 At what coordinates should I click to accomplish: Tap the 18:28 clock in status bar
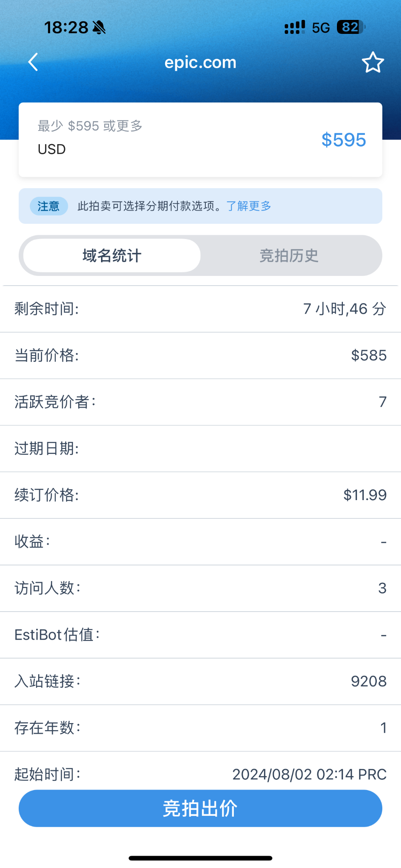(66, 28)
